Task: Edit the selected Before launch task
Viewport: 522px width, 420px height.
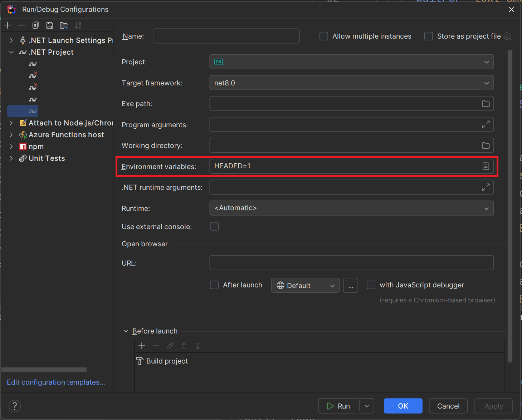Action: [x=170, y=346]
